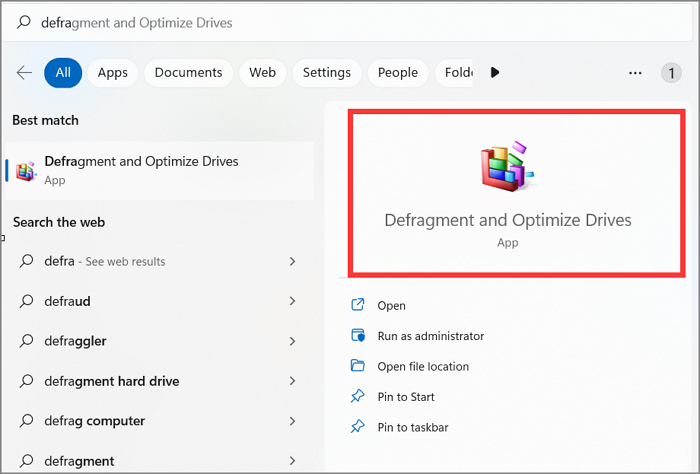Switch to the Apps filter tab
This screenshot has height=474, width=700.
[x=113, y=72]
